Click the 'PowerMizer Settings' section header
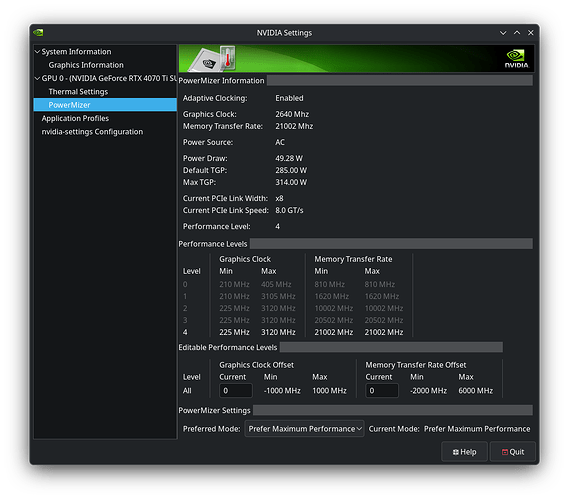 [x=214, y=411]
